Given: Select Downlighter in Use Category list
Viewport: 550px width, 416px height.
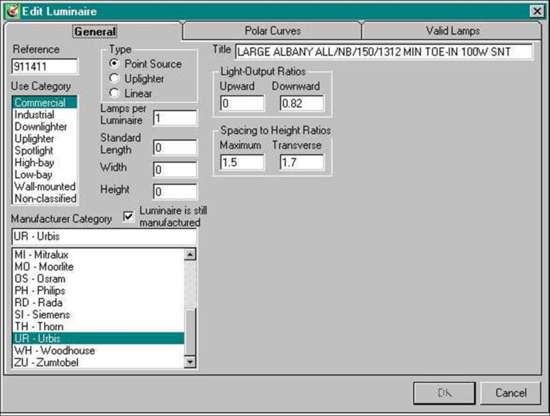Looking at the screenshot, I should coord(45,127).
